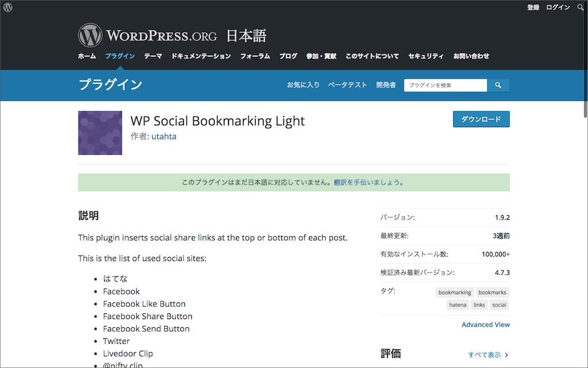Open the ログイン link
Screen dimensions: 588x368
coord(558,7)
